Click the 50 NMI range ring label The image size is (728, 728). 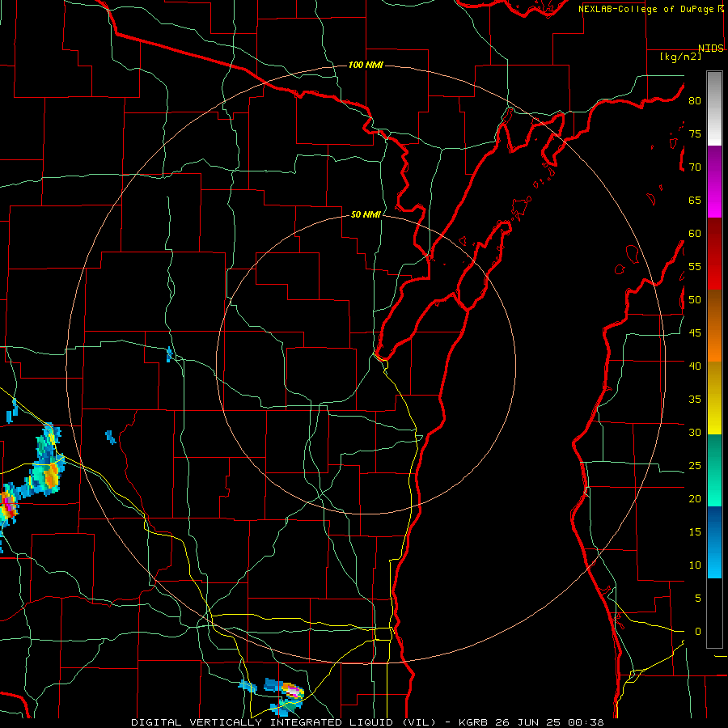366,214
